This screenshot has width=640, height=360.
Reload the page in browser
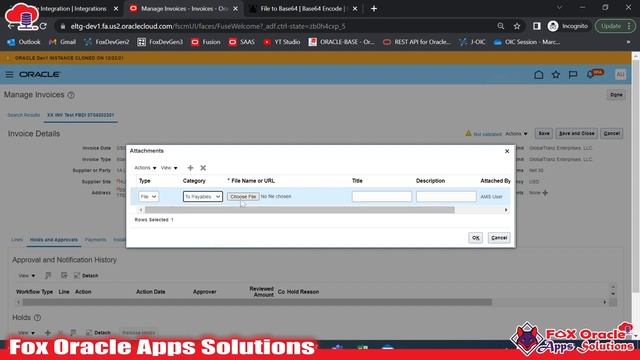(x=43, y=26)
